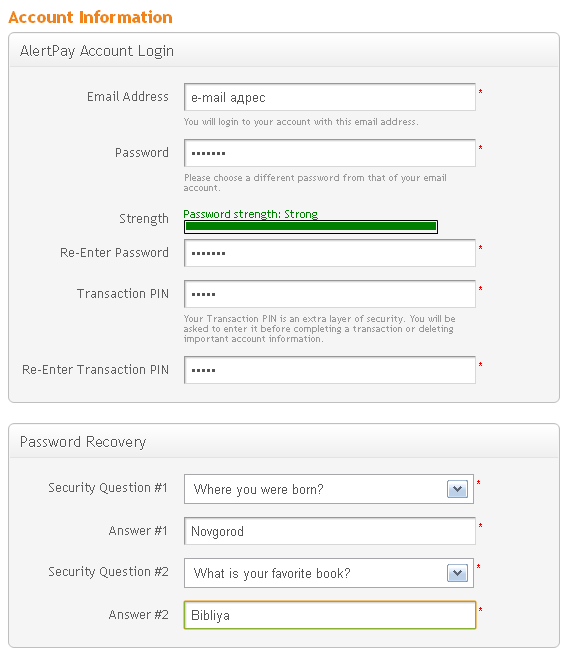Click the Transaction PIN field

[329, 294]
